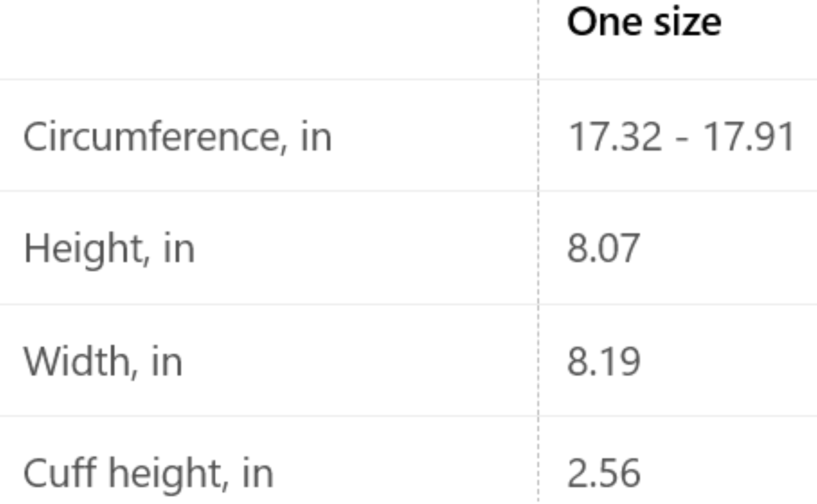Viewport: 817px width, 504px height.
Task: Select the Circumference, in row label
Action: tap(178, 137)
